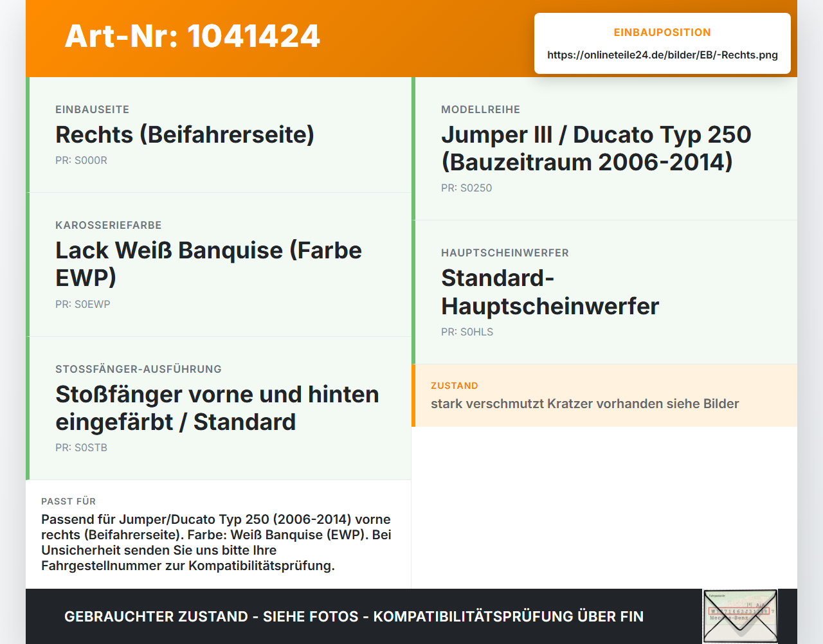Screen dimensions: 823x644
Task: Click the PR: S0EWP code
Action: [83, 305]
